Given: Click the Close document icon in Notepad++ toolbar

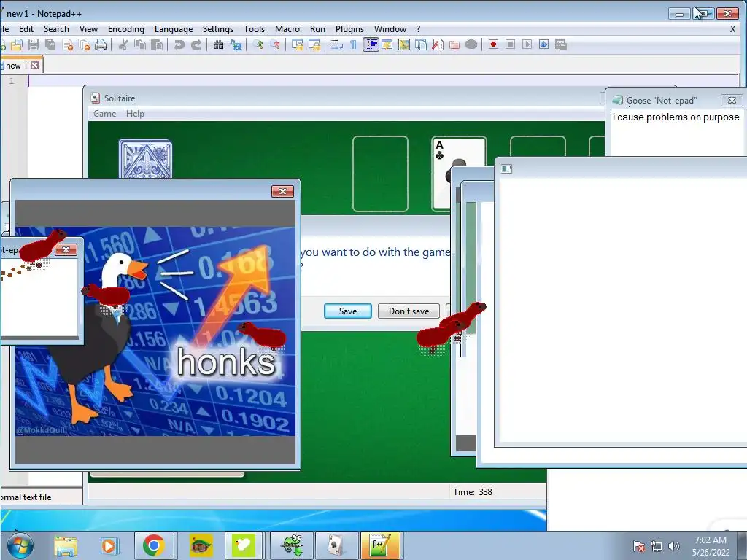Looking at the screenshot, I should 68,44.
